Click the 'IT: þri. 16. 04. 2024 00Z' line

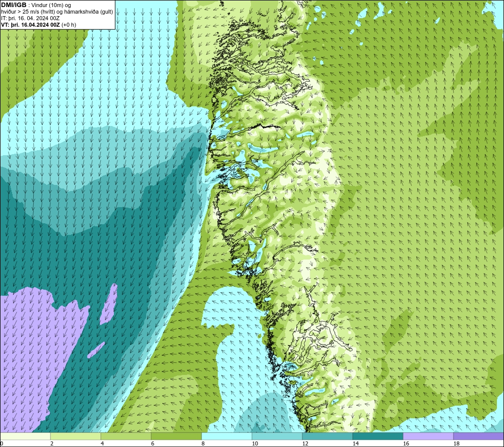pos(30,18)
